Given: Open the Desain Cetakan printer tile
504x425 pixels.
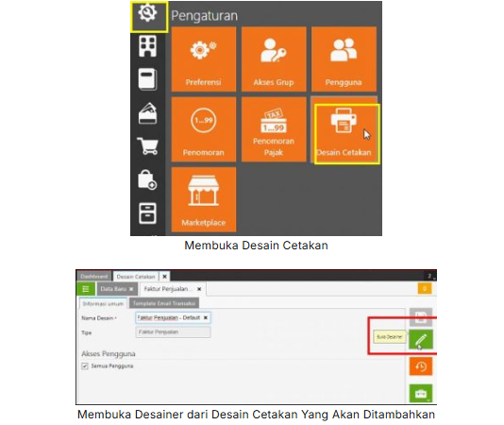Looking at the screenshot, I should click(x=344, y=129).
